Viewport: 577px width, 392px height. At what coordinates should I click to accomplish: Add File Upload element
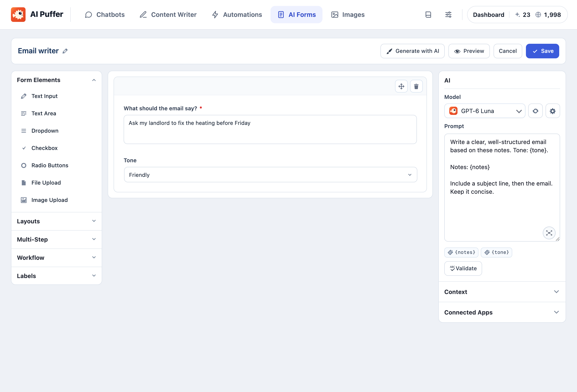pos(57,183)
